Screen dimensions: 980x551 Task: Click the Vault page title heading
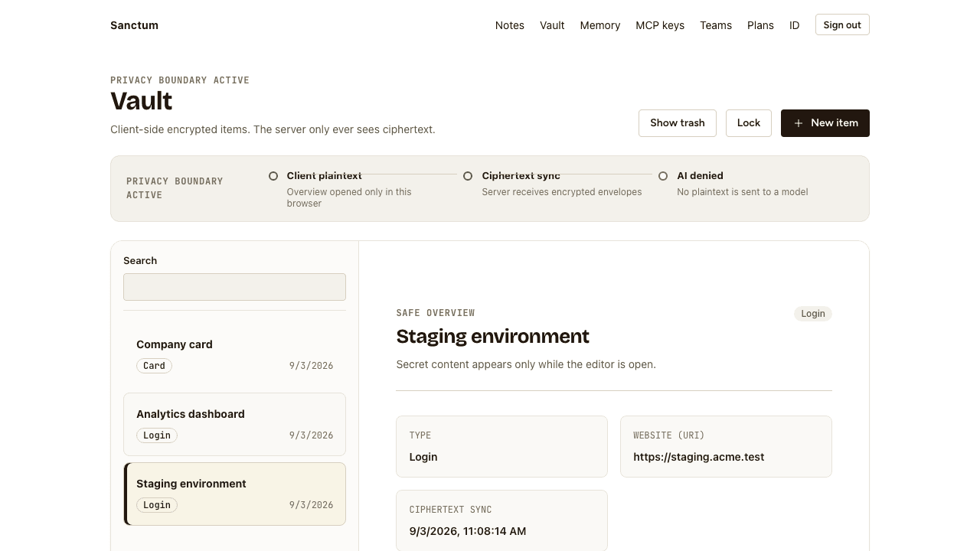(x=142, y=101)
